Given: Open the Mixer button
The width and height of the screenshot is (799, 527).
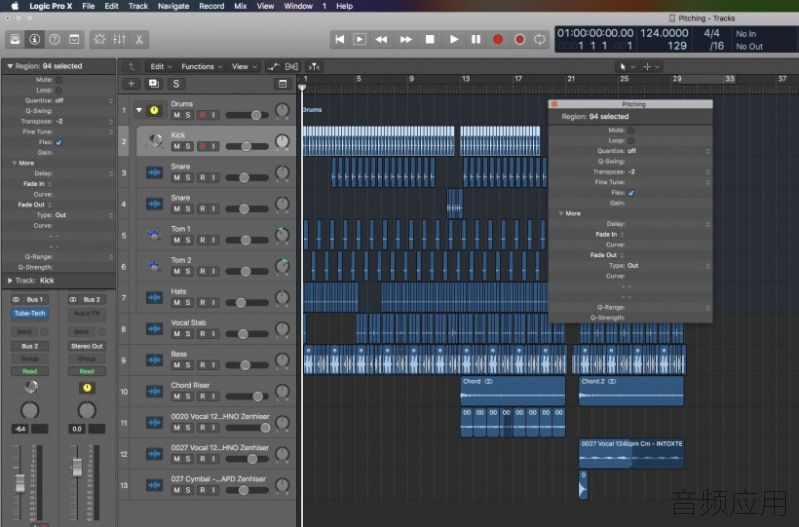Looking at the screenshot, I should click(119, 39).
